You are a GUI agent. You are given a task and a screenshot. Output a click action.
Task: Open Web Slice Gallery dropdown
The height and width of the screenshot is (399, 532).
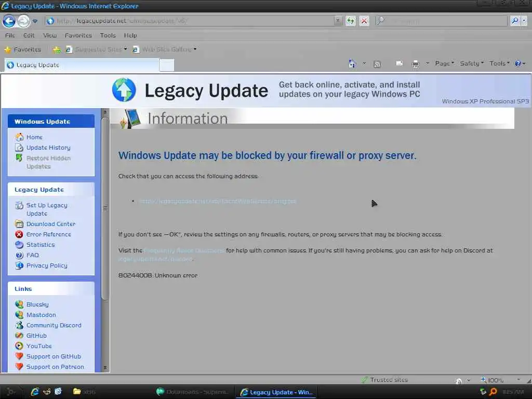coord(165,49)
